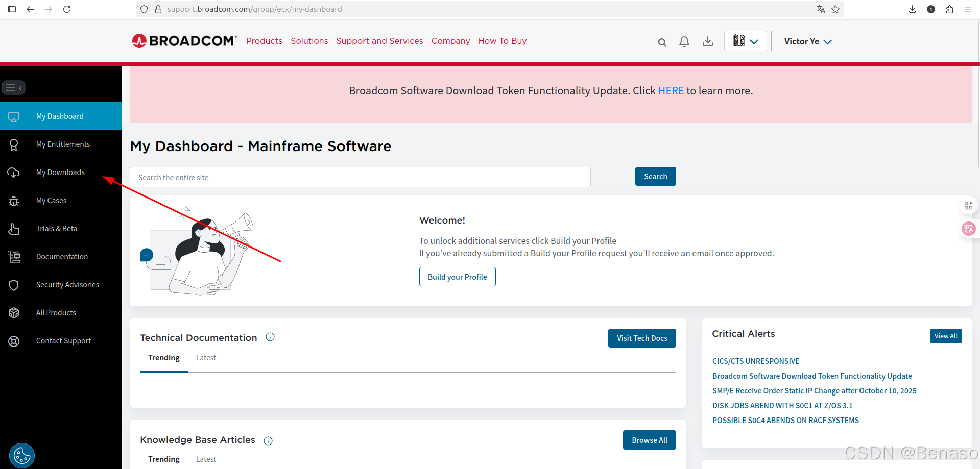Screen dimensions: 980x469
Task: Select My Dashboard in sidebar
Action: pyautogui.click(x=61, y=116)
